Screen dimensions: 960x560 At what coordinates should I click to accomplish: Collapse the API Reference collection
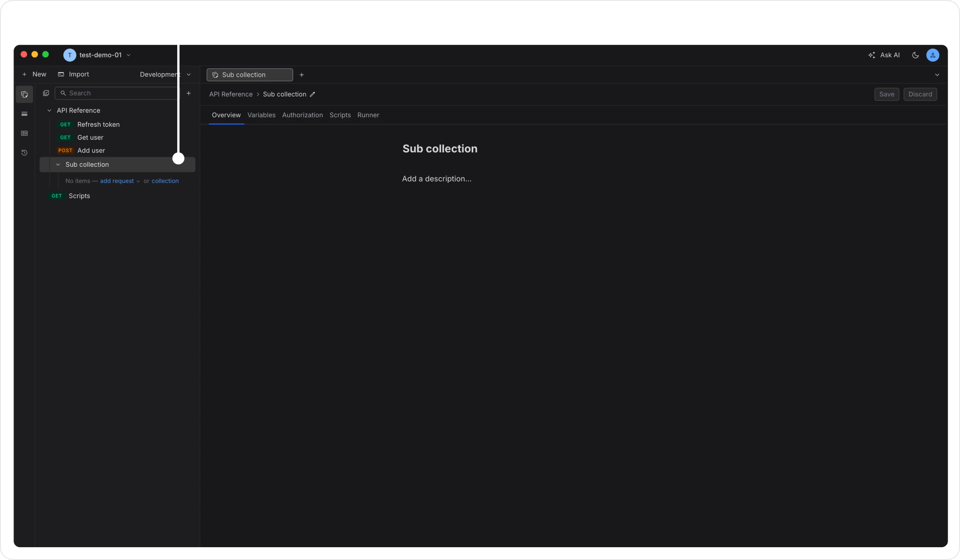coord(49,110)
